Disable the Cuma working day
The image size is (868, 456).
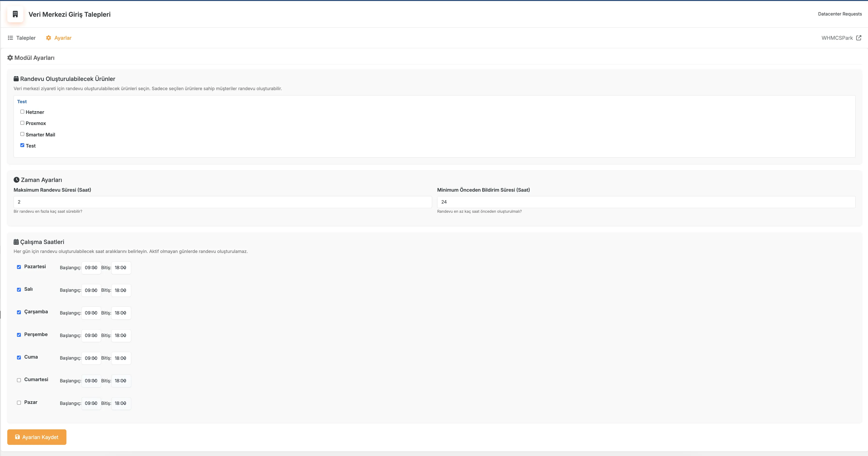pos(19,358)
